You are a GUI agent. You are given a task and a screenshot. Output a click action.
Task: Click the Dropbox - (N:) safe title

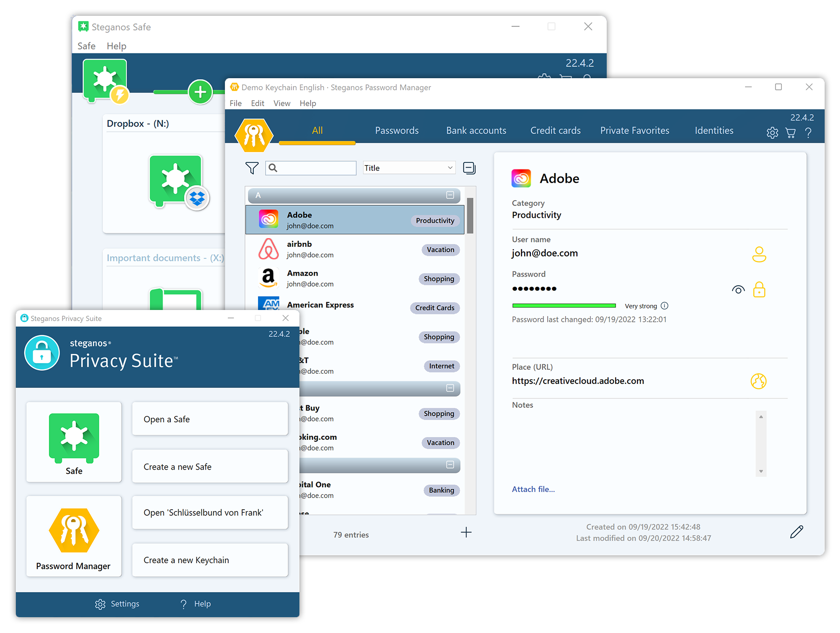click(138, 123)
